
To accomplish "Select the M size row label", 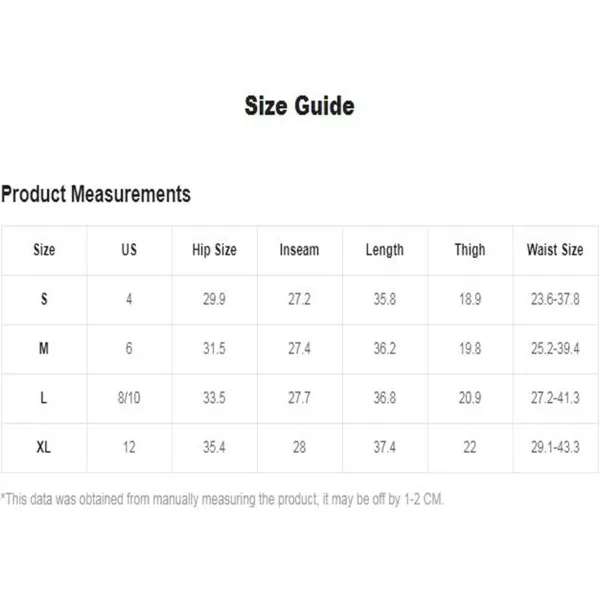I will [44, 349].
